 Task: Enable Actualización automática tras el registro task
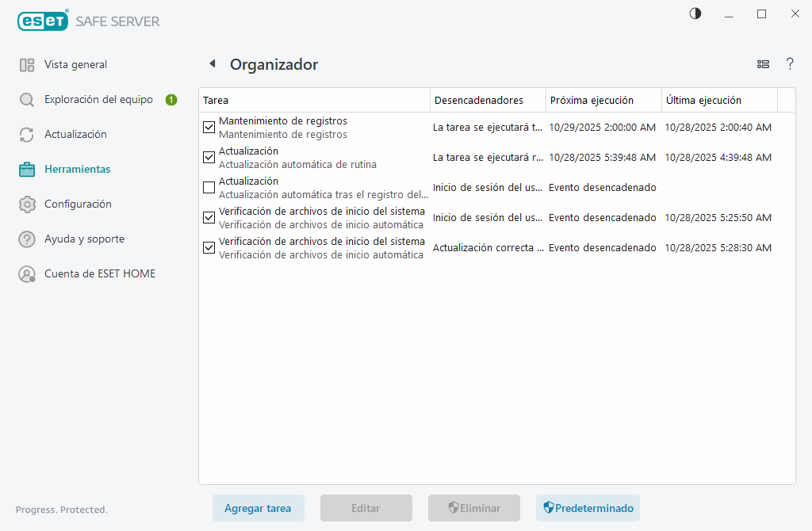pyautogui.click(x=209, y=187)
